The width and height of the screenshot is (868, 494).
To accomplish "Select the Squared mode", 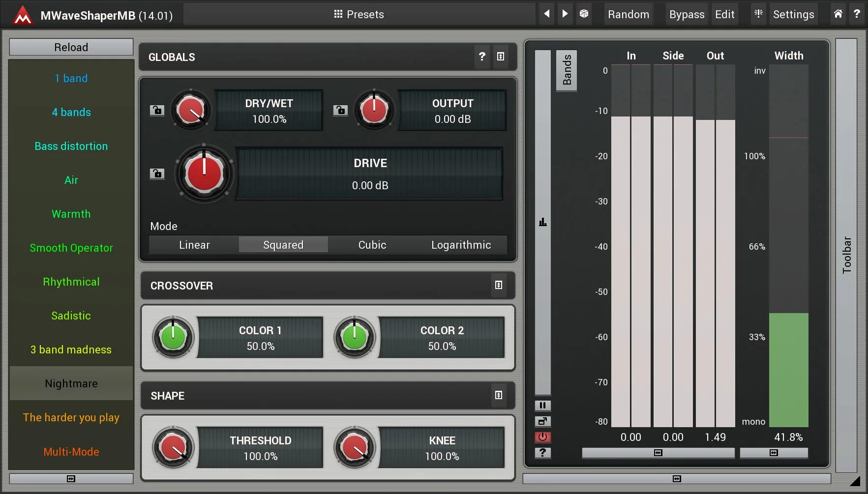I will click(283, 245).
